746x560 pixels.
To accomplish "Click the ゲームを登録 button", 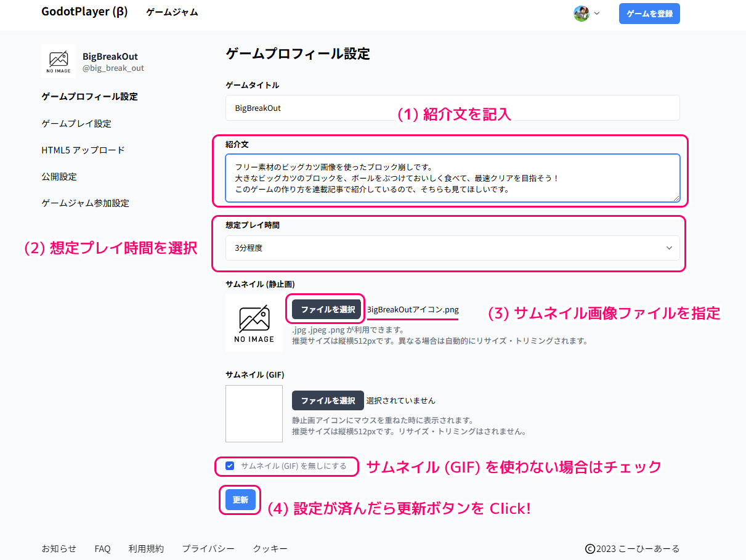I will click(649, 14).
